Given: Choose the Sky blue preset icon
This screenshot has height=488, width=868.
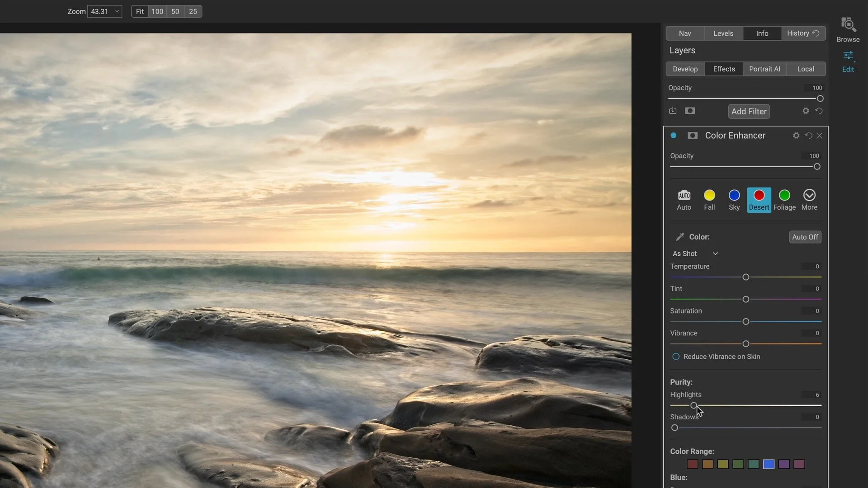Looking at the screenshot, I should pos(734,195).
